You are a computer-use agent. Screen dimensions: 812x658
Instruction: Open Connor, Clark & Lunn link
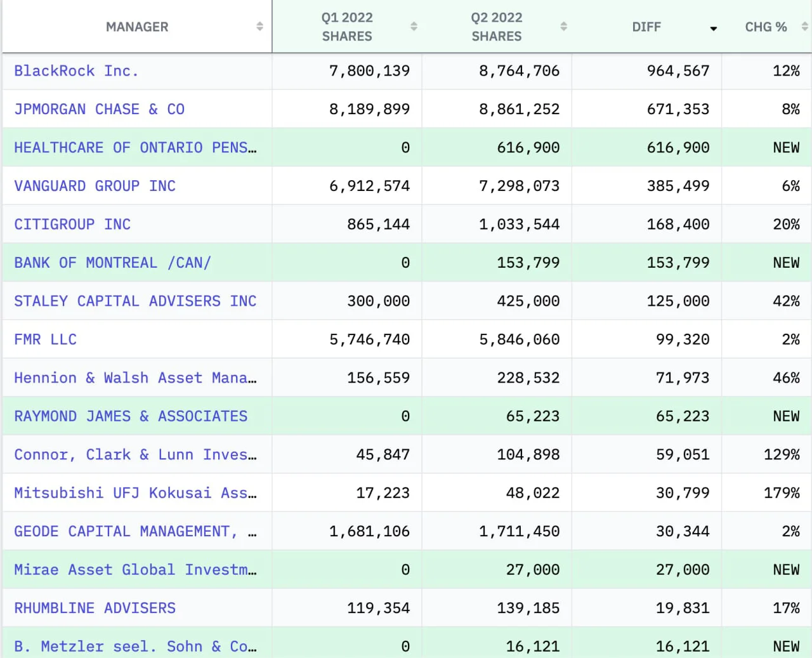(136, 455)
